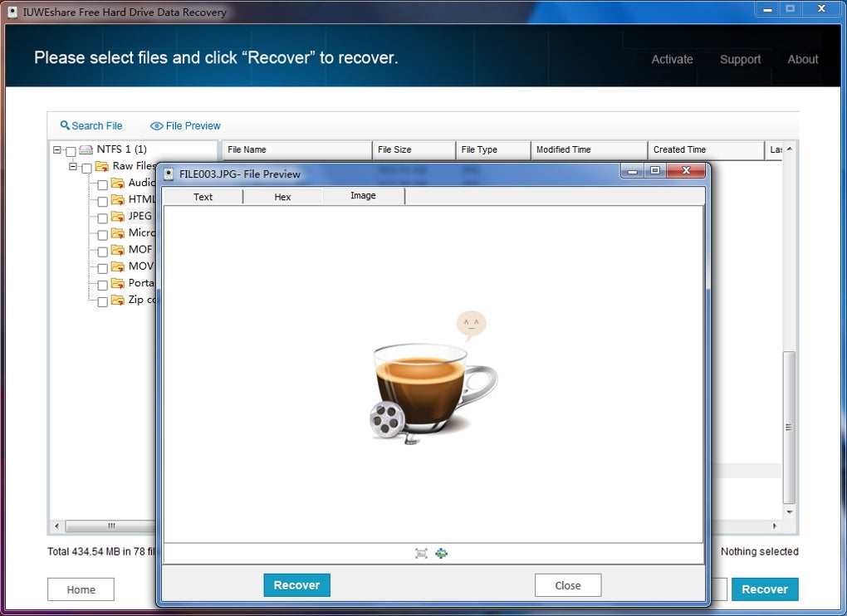Viewport: 847px width, 616px height.
Task: Check the Audio folder checkbox
Action: click(x=102, y=184)
